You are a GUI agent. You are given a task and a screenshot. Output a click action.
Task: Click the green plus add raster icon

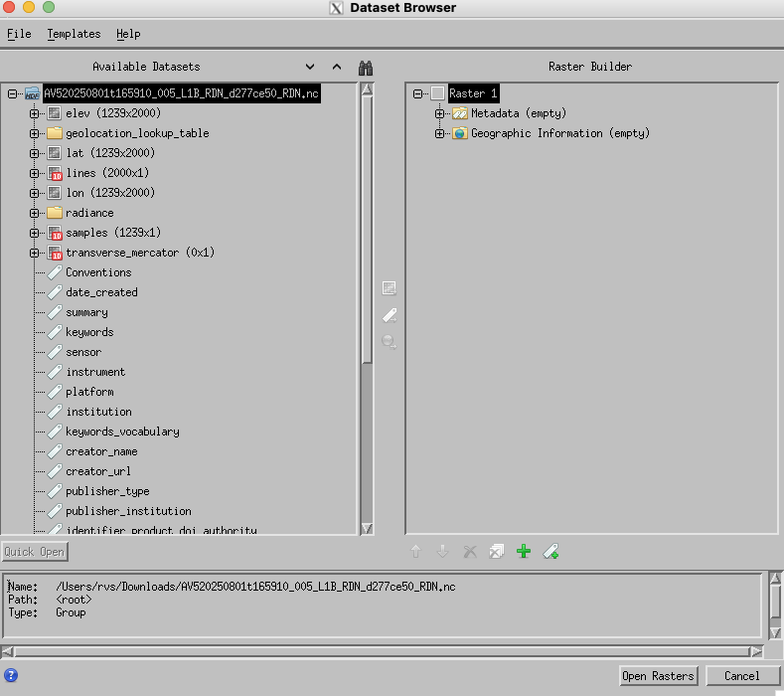coord(524,552)
